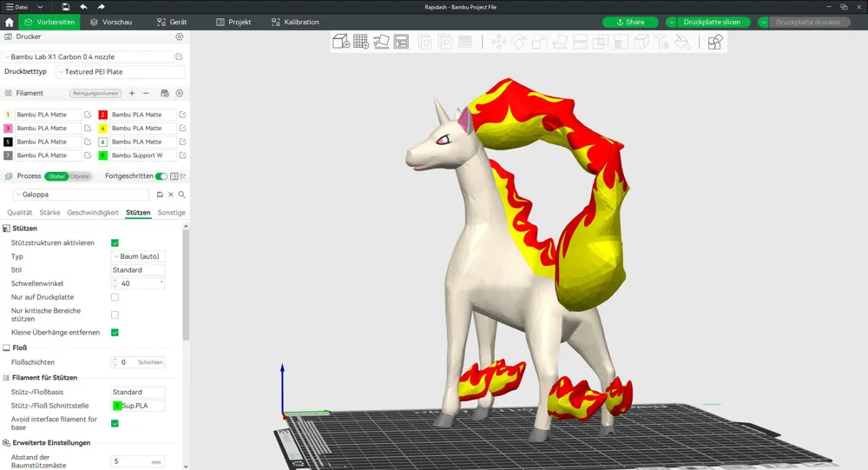The image size is (868, 470).
Task: Open printer settings gear icon
Action: pos(180,36)
